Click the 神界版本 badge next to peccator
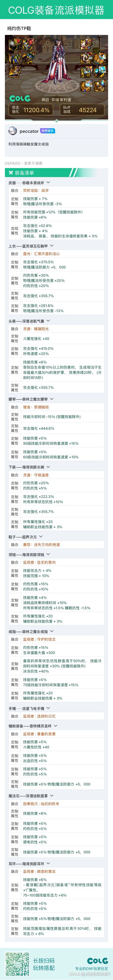The width and height of the screenshot is (113, 980). (x=48, y=131)
